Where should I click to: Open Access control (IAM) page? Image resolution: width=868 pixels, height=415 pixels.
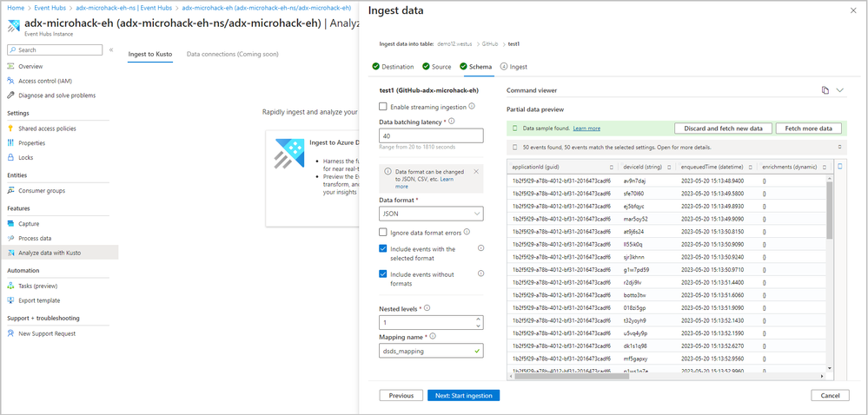click(45, 81)
